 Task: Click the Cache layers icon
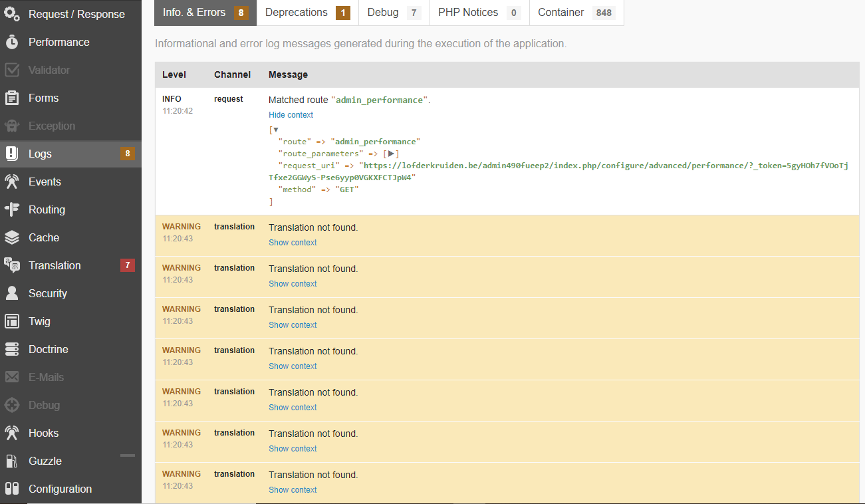click(x=12, y=237)
